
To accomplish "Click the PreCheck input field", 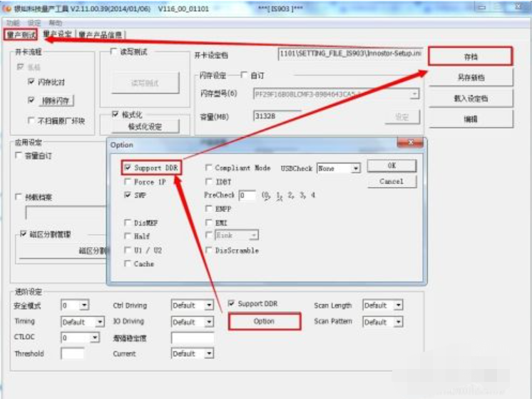I will [247, 195].
